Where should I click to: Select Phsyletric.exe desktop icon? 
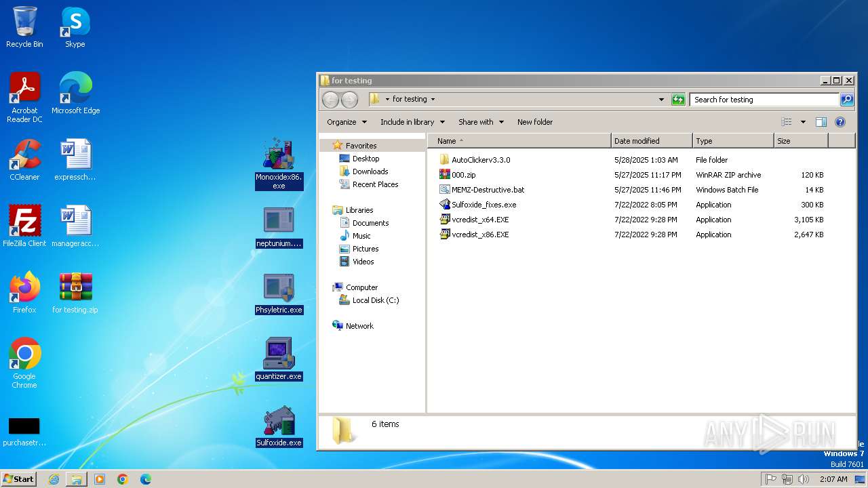point(279,293)
